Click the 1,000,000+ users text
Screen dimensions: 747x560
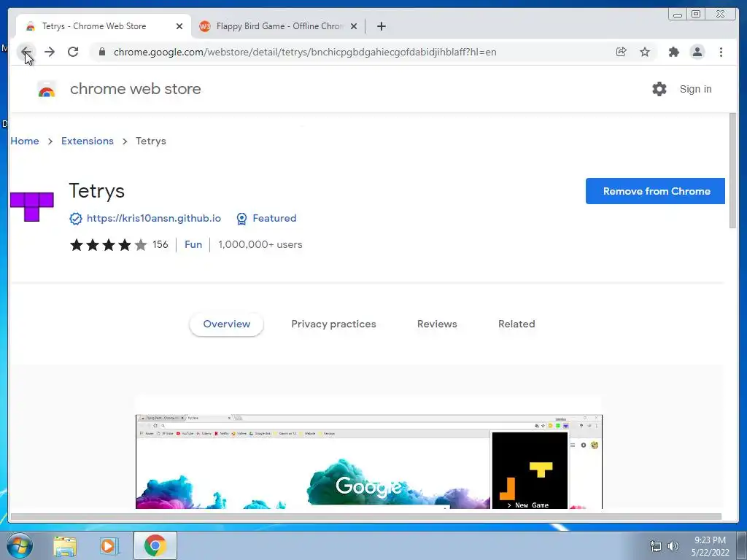[260, 245]
